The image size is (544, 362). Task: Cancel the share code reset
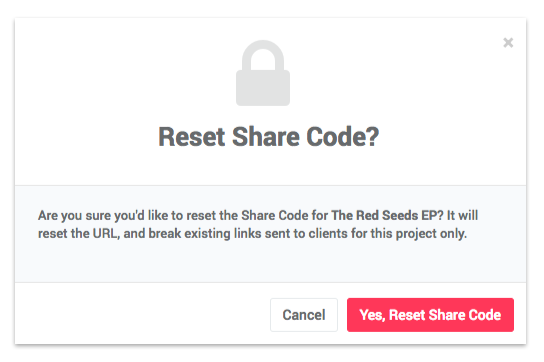tap(304, 315)
